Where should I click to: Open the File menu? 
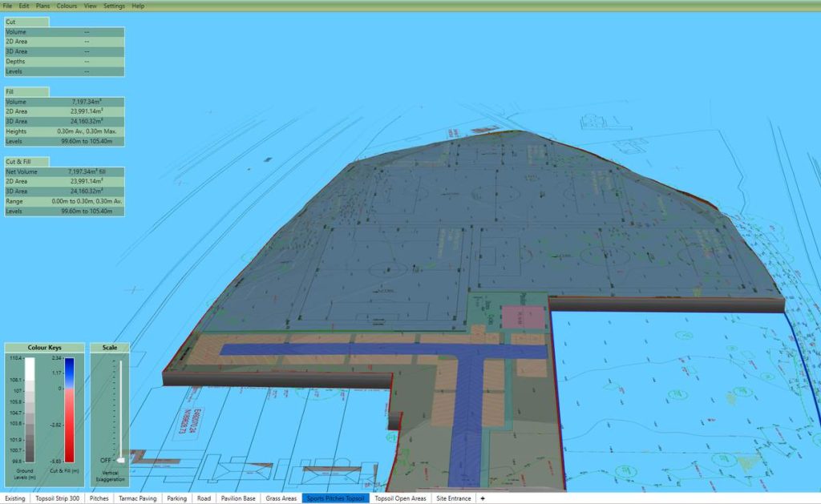point(7,6)
